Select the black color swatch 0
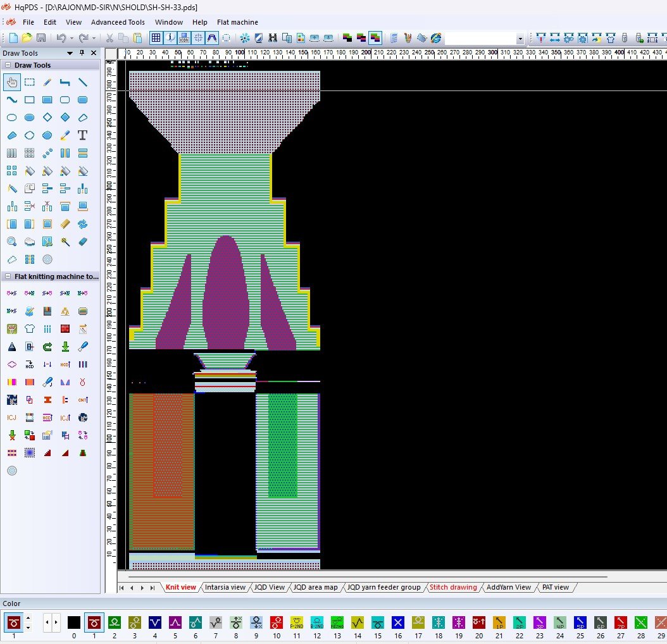The height and width of the screenshot is (644, 667). (74, 622)
